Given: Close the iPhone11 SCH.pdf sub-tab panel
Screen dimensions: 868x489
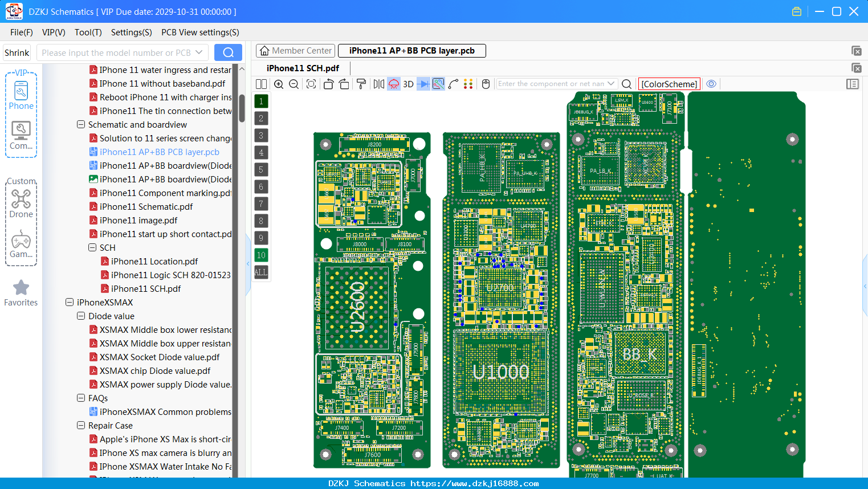Looking at the screenshot, I should [856, 68].
